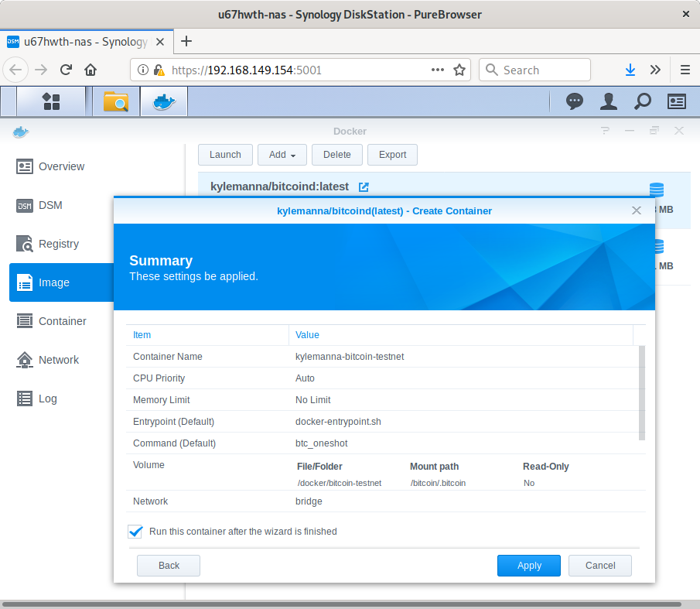Click the browser back arrow

pos(15,70)
